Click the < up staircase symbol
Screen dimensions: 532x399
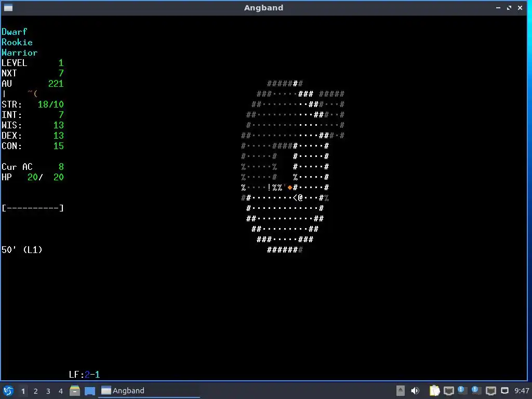point(295,198)
